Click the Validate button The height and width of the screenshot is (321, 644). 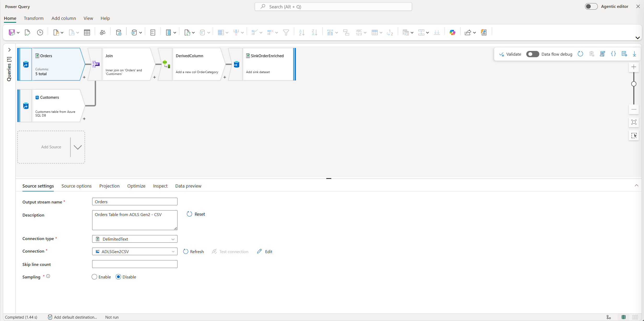tap(510, 54)
